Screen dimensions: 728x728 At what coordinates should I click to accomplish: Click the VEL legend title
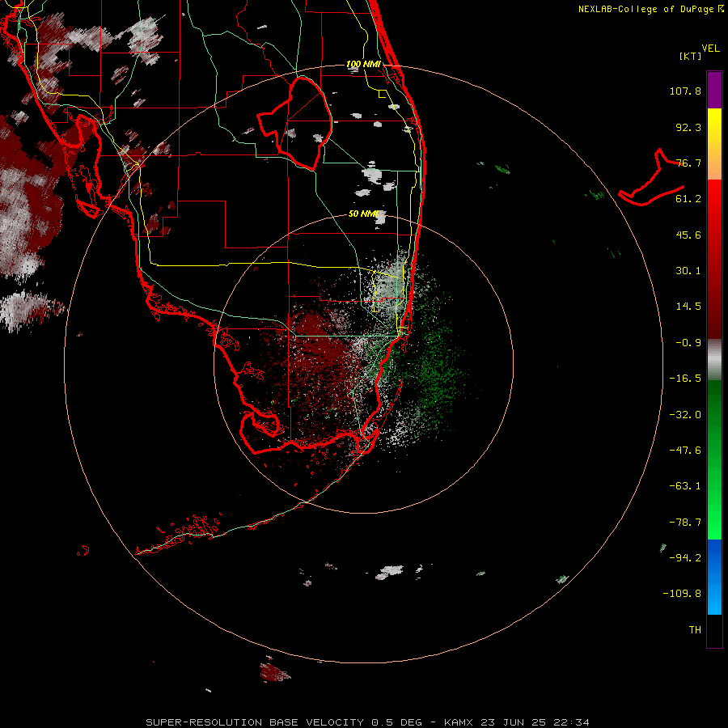tap(710, 49)
